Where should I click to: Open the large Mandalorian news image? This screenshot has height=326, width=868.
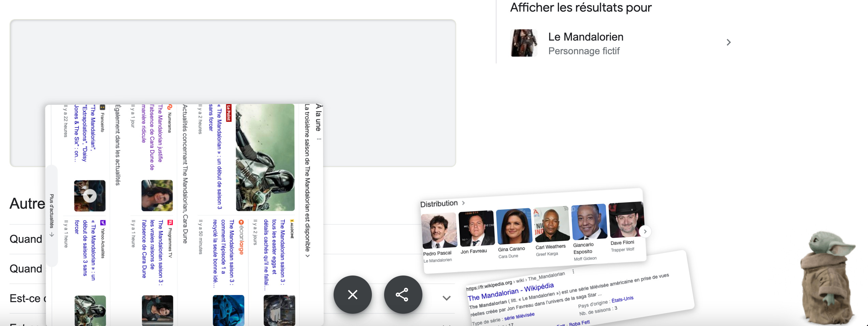[265, 157]
